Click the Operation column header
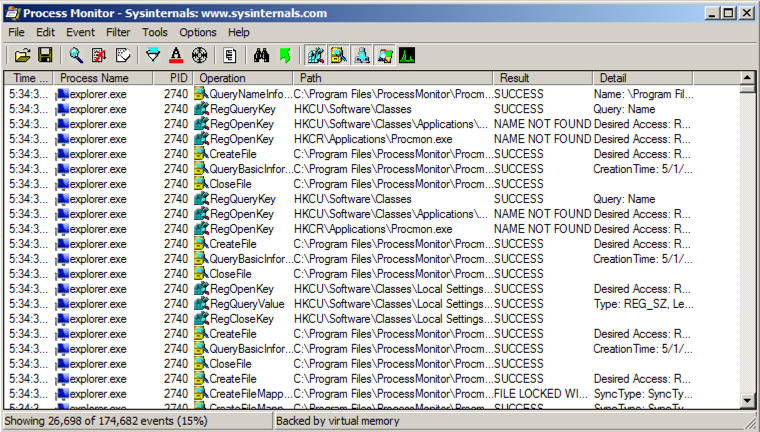The width and height of the screenshot is (760, 432). tap(243, 78)
